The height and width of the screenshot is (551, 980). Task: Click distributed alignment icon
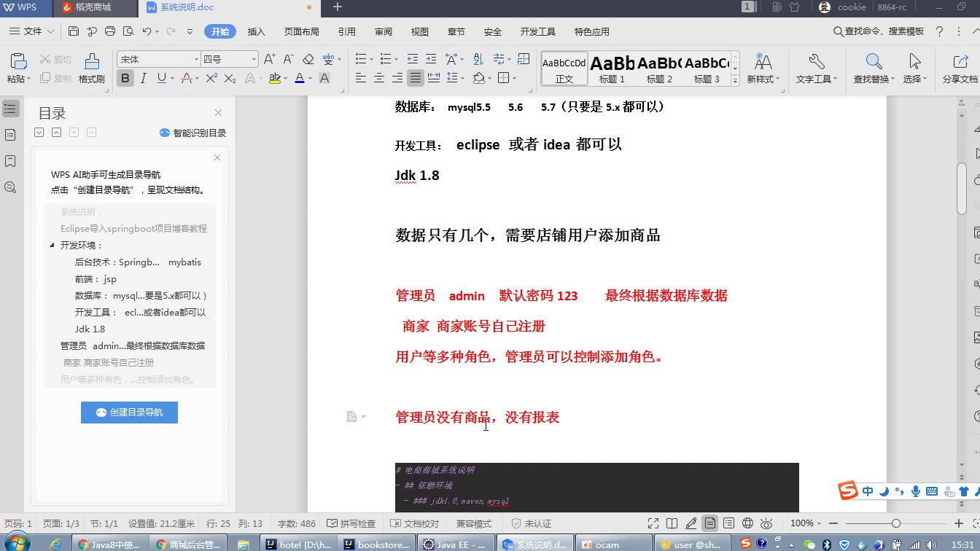pyautogui.click(x=434, y=78)
